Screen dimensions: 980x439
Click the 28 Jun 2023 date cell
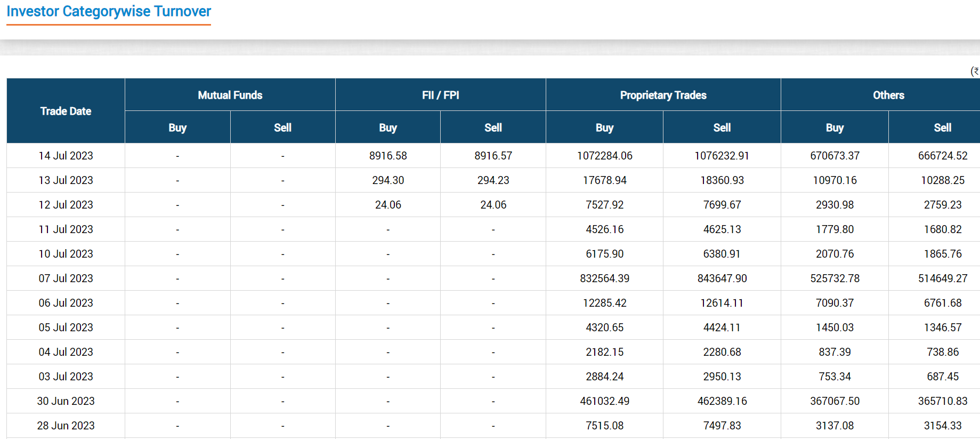pyautogui.click(x=66, y=426)
